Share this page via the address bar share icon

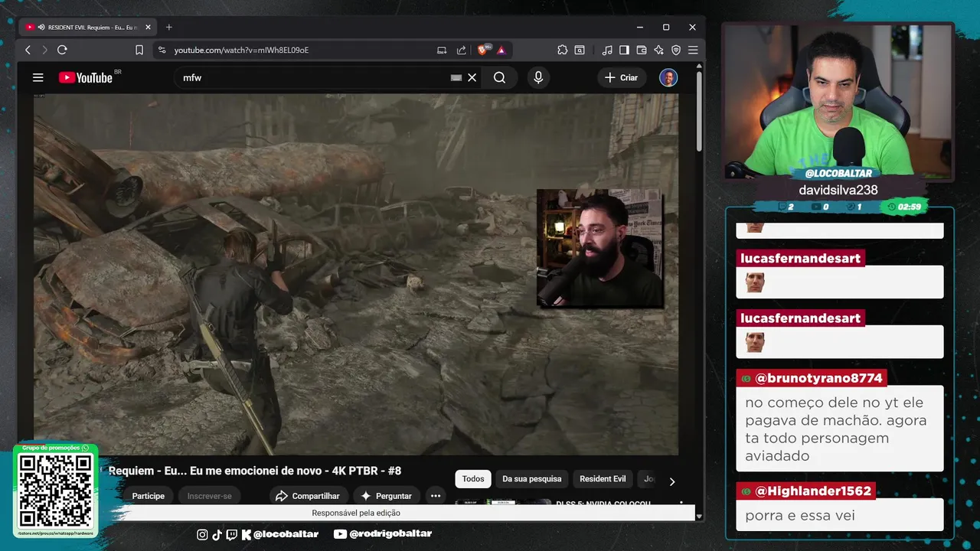461,50
